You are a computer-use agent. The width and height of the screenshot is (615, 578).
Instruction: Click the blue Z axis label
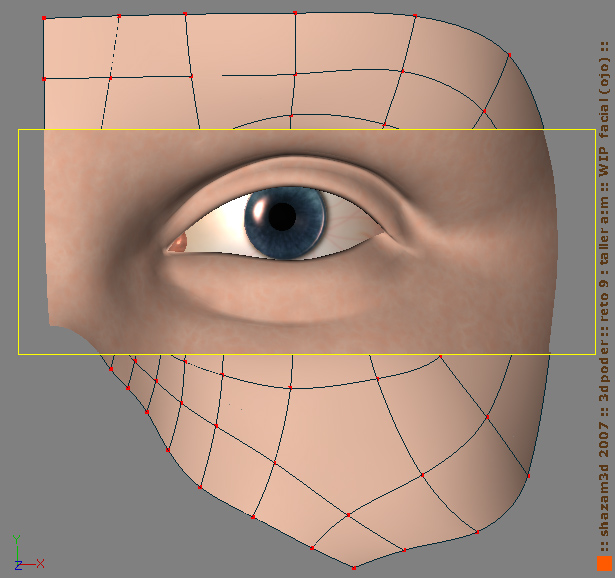[x=18, y=565]
